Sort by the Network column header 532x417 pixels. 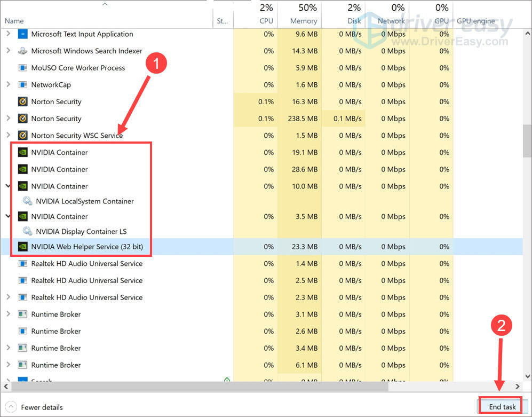tap(391, 21)
